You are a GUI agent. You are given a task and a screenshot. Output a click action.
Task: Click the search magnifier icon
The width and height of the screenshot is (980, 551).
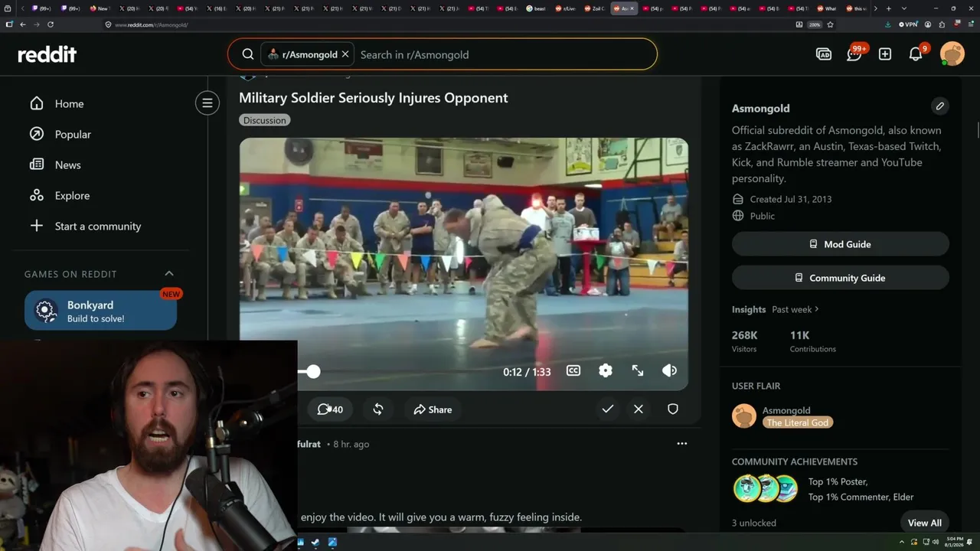248,54
